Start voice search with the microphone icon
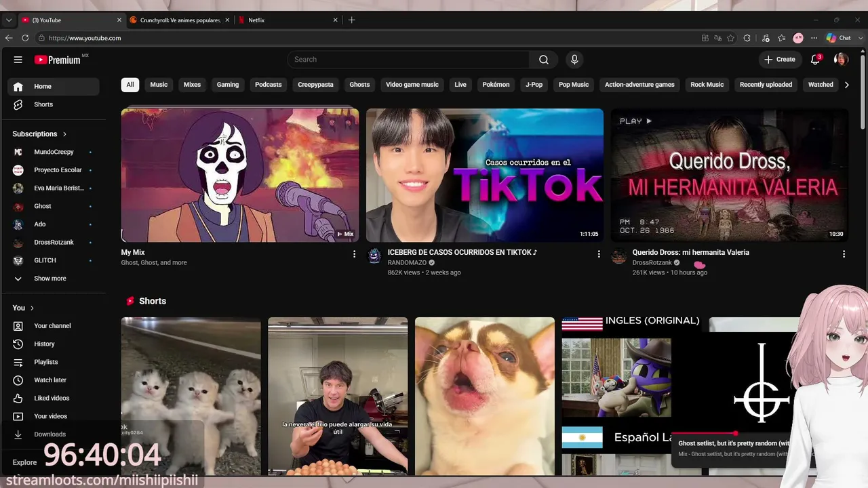Viewport: 868px width, 488px height. (x=574, y=60)
